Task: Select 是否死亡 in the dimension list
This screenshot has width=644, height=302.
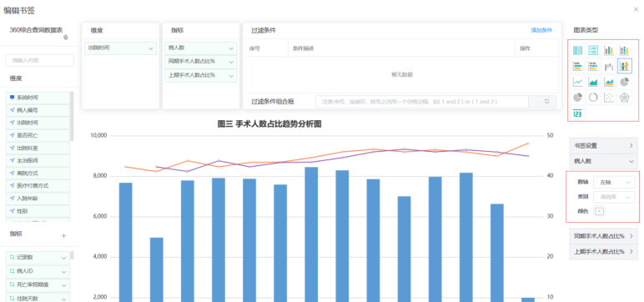Action: click(x=38, y=135)
